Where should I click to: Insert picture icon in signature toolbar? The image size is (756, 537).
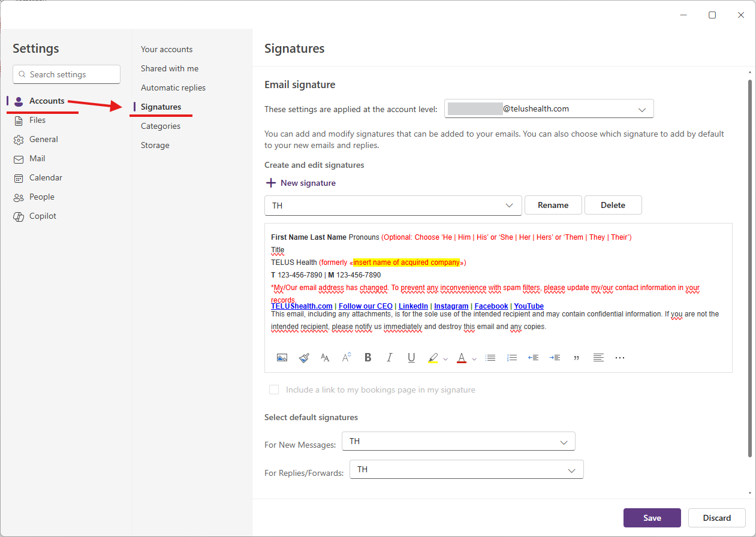pos(282,358)
